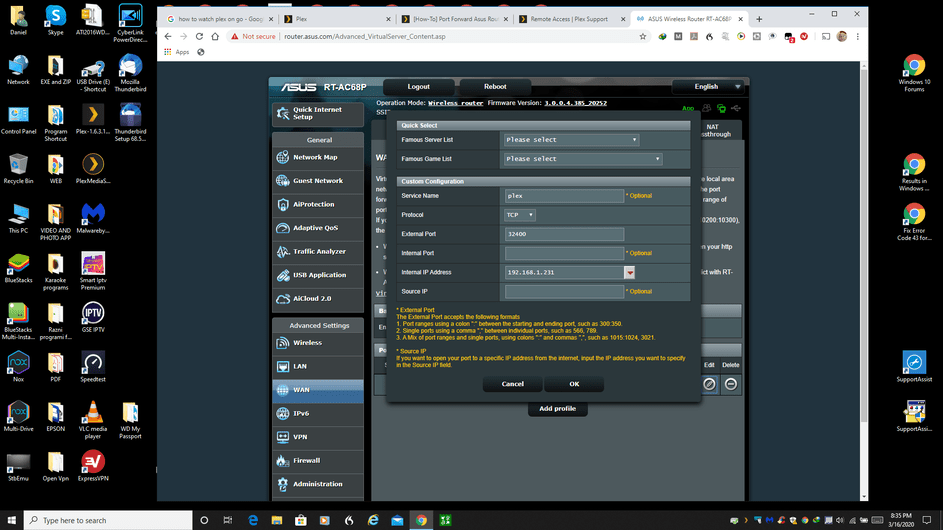Viewport: 943px width, 530px height.
Task: Open Protocol TCP dropdown
Action: [520, 215]
